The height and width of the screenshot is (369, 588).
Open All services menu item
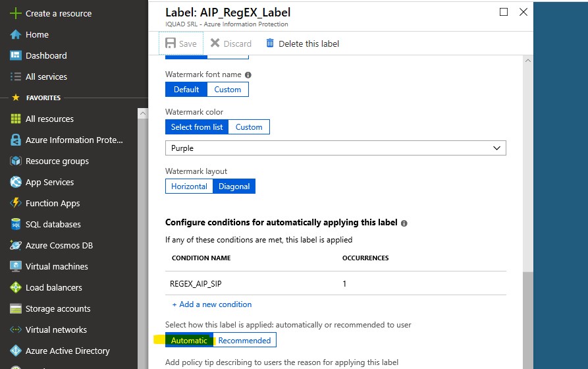(46, 76)
